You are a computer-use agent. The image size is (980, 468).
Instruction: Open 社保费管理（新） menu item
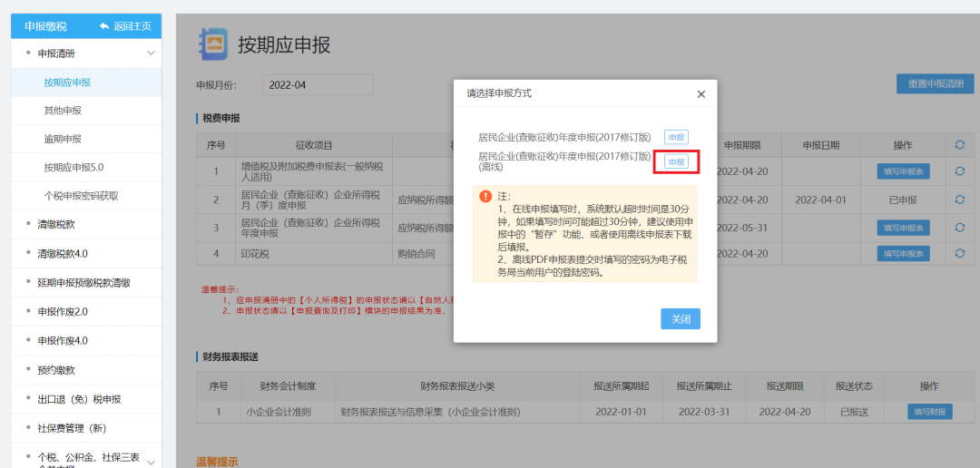[72, 428]
